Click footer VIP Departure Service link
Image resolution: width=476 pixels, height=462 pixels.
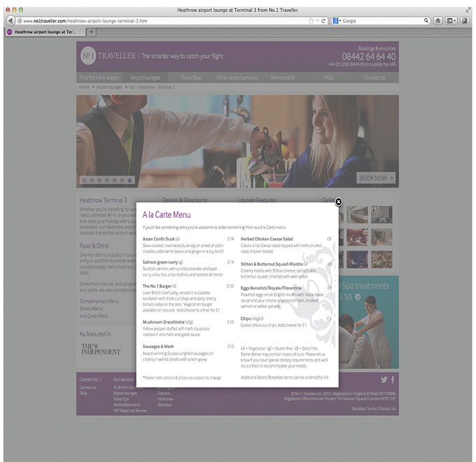tap(129, 410)
